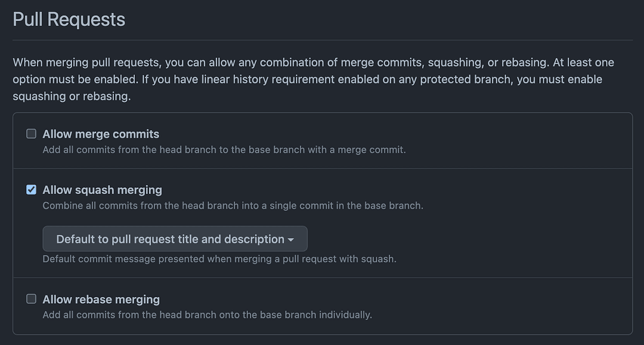Toggle the rebase merging option on
This screenshot has height=345, width=644.
coord(30,299)
